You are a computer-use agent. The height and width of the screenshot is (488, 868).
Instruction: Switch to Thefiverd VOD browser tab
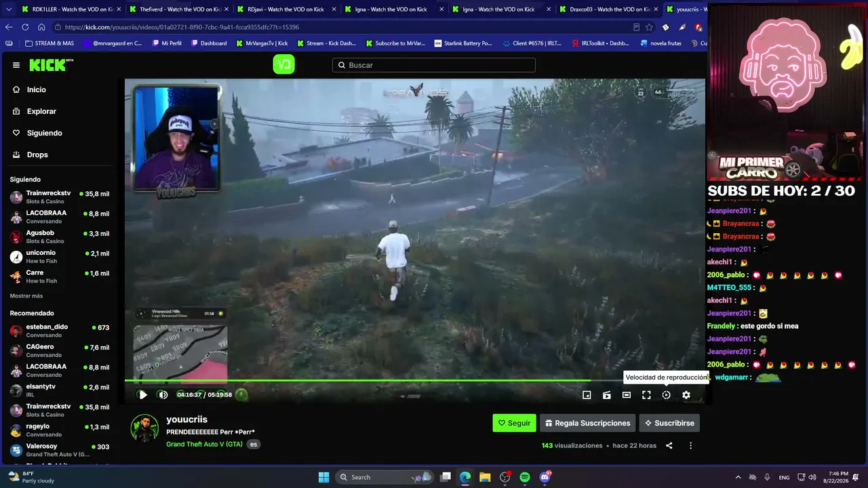(x=179, y=9)
